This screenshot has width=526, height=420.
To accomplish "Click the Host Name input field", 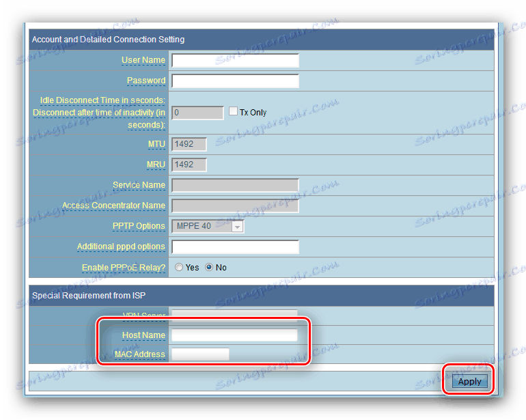I will [x=234, y=335].
